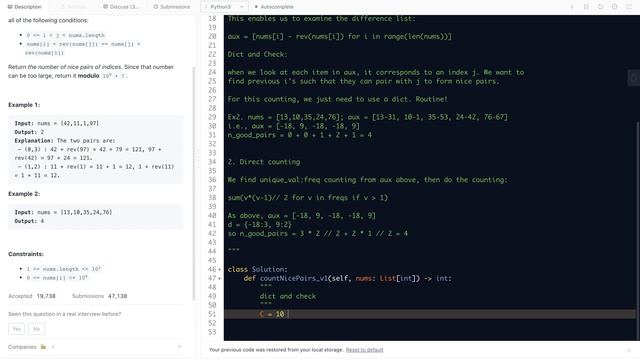Viewport: 640px width, 360px height.
Task: Click the Accepted count '19,738'
Action: tap(46, 296)
